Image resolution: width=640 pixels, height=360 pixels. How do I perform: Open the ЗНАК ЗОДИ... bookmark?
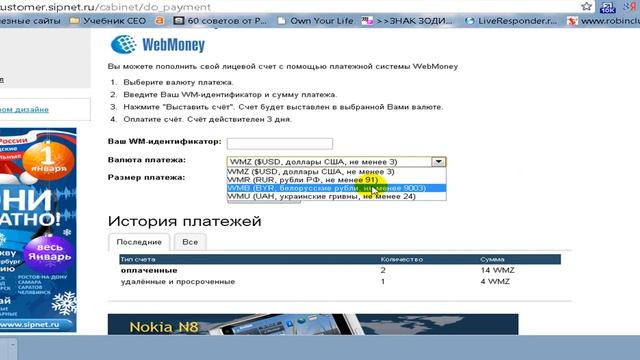click(x=407, y=20)
